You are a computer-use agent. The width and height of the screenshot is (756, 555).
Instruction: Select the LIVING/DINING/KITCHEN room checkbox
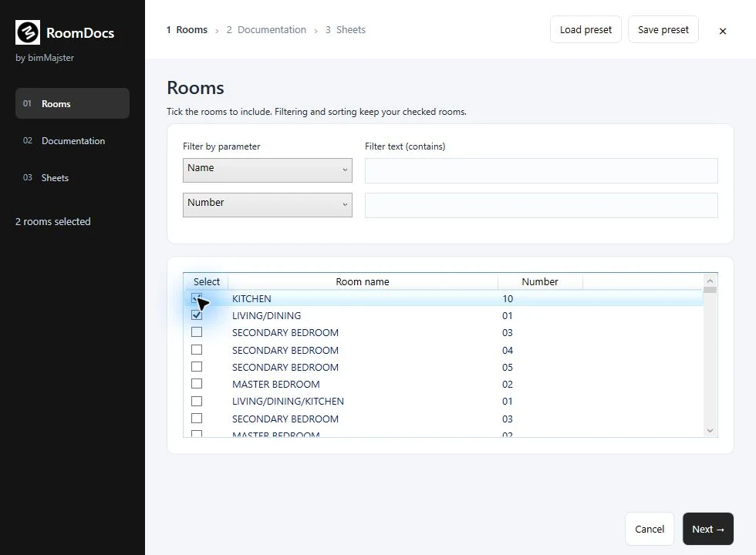[197, 402]
